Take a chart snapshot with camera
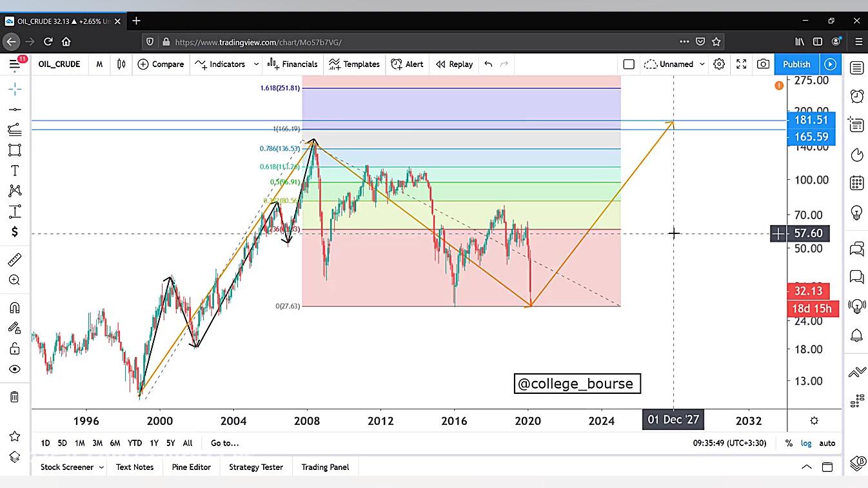This screenshot has height=488, width=868. 764,64
